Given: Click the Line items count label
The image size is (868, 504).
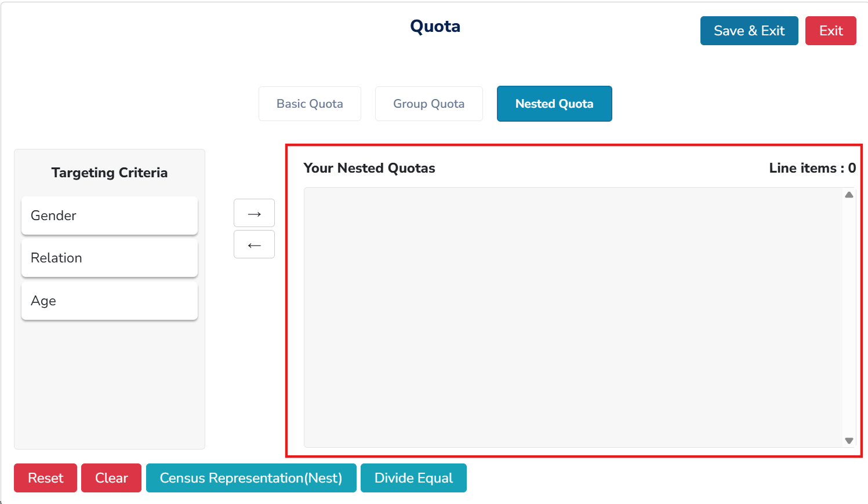Looking at the screenshot, I should click(x=812, y=168).
